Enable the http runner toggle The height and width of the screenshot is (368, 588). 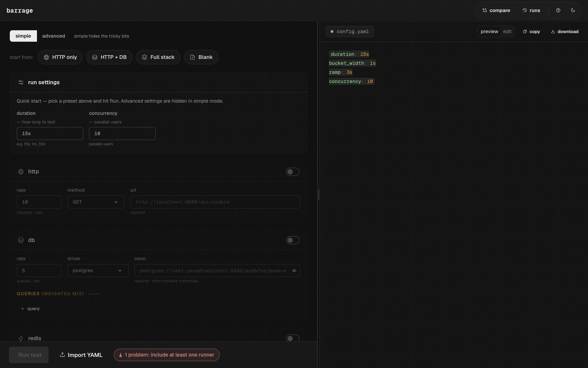(293, 172)
